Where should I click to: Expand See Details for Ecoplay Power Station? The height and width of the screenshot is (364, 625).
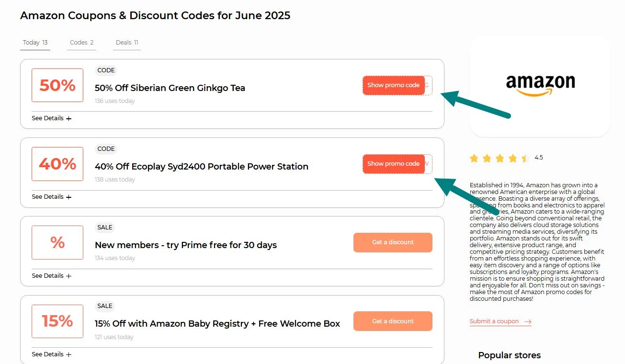click(x=51, y=197)
